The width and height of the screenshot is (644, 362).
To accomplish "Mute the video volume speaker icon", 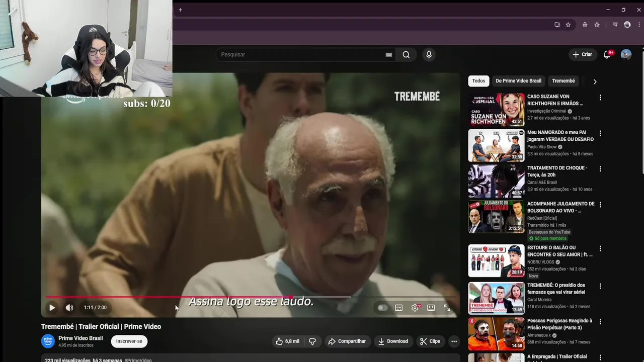I will click(69, 308).
